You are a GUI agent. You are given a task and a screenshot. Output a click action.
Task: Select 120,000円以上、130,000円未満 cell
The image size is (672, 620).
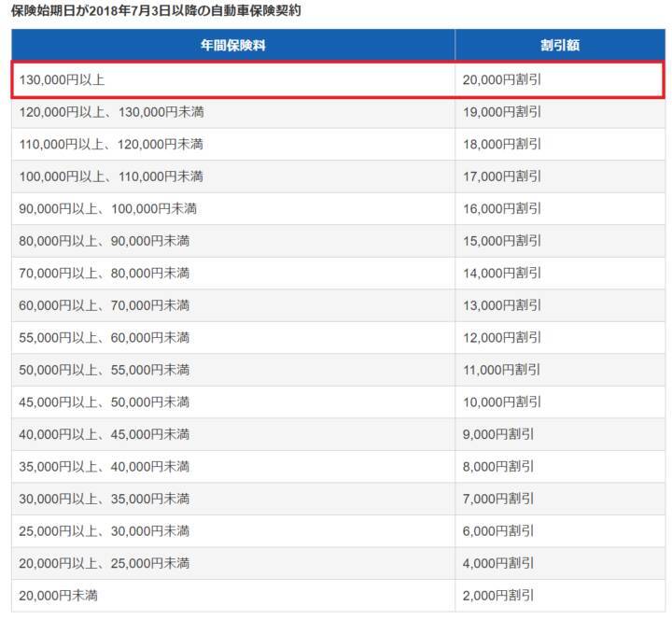(x=233, y=112)
